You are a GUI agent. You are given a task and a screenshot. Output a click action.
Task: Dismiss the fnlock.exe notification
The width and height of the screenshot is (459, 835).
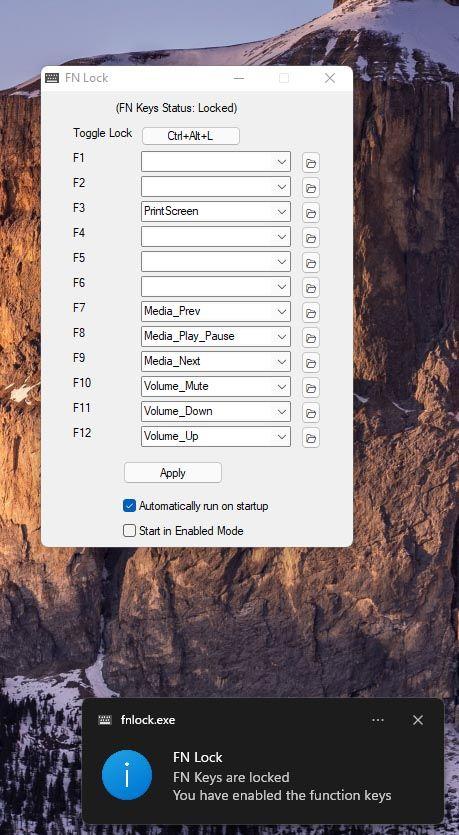pyautogui.click(x=418, y=720)
